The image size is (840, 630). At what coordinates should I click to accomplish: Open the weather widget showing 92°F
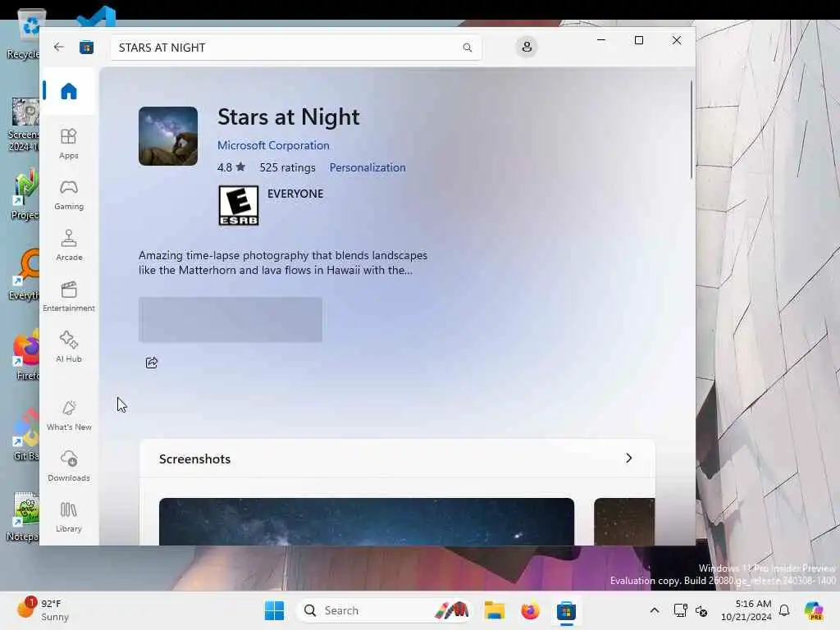43,610
